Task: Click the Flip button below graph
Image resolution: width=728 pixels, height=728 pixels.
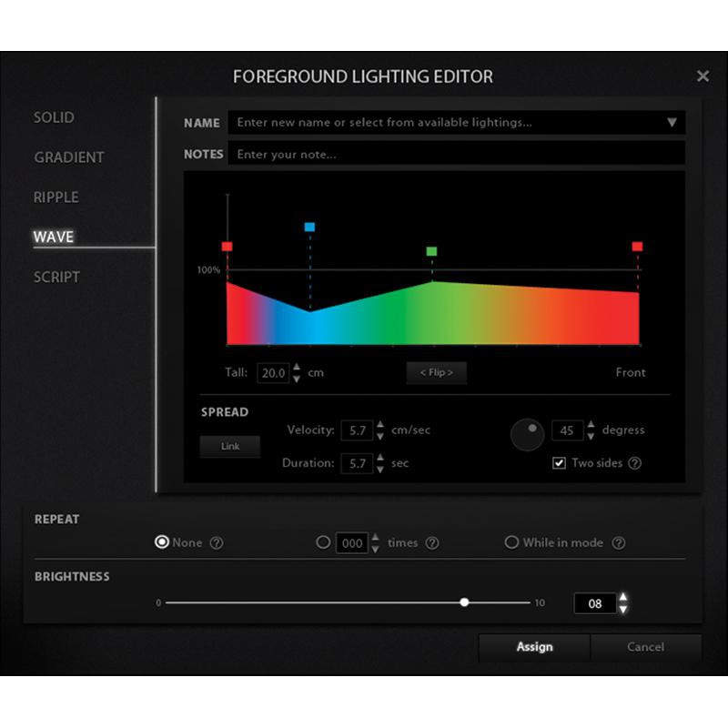Action: tap(436, 372)
